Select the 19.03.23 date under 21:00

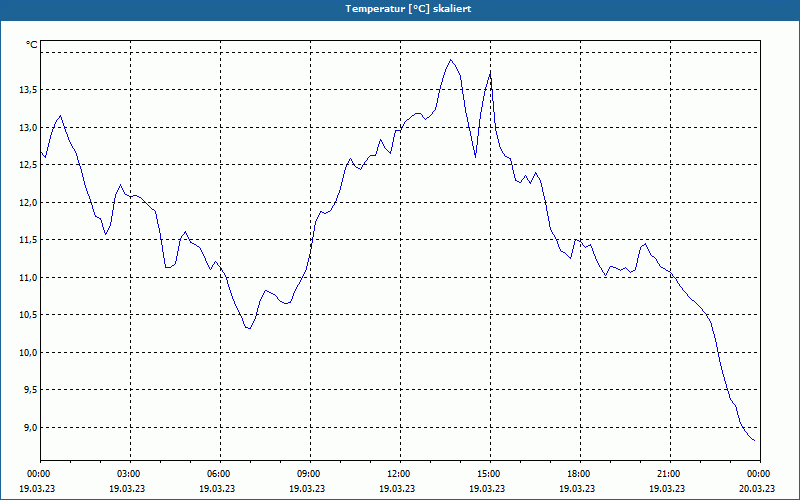667,488
